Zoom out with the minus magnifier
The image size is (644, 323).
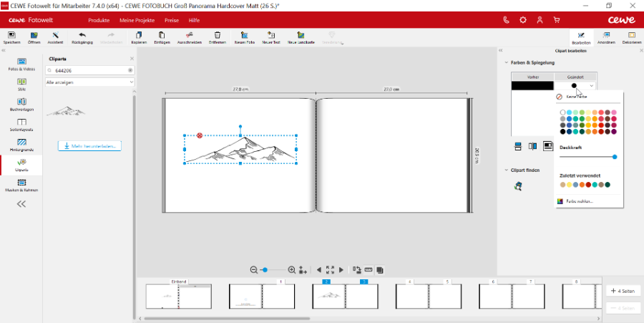coord(254,270)
